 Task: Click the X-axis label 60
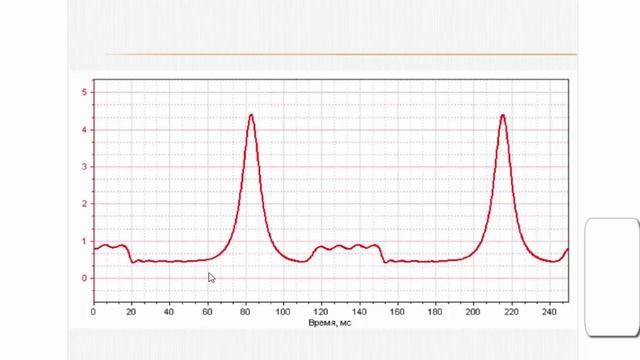(x=207, y=312)
